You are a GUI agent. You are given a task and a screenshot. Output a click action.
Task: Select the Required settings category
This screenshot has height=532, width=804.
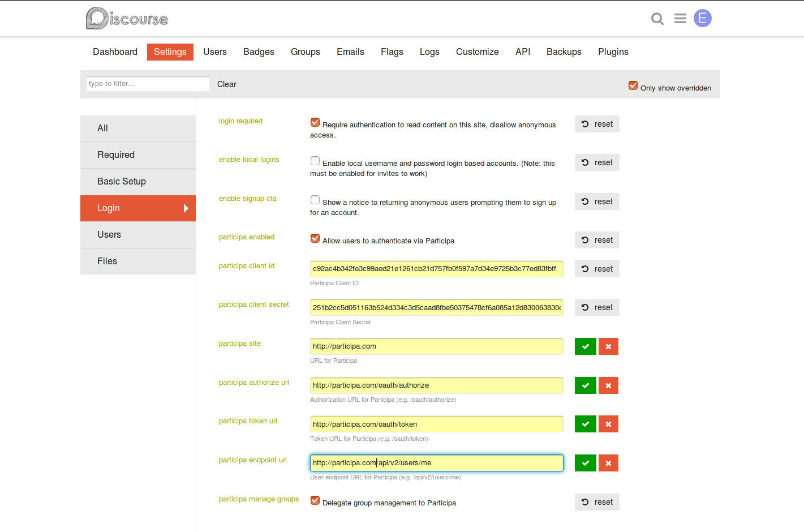(x=138, y=155)
